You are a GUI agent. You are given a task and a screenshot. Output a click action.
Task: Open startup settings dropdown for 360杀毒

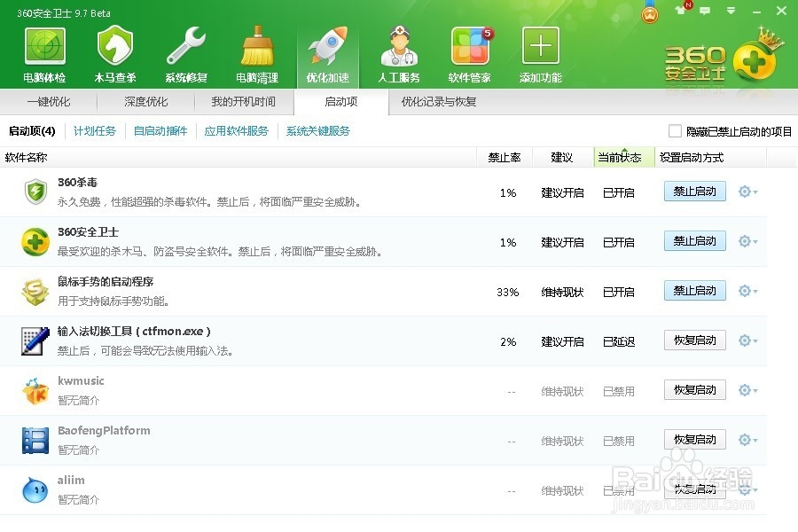coord(747,191)
